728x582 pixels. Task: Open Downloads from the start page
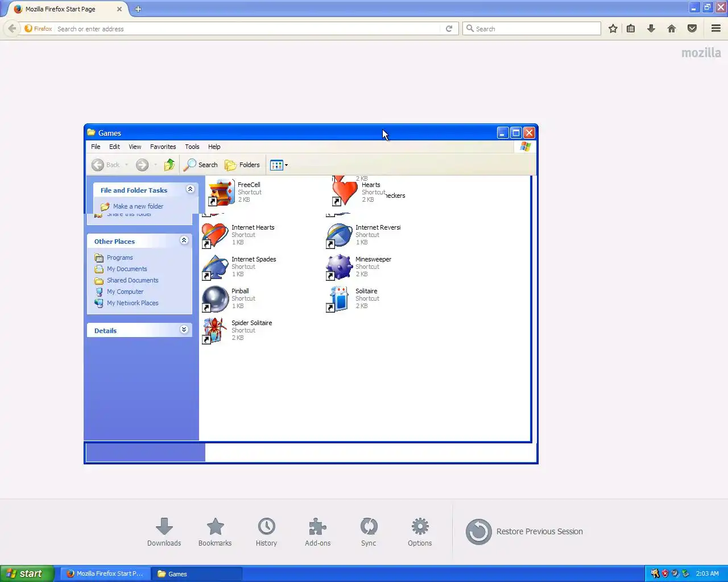tap(164, 532)
